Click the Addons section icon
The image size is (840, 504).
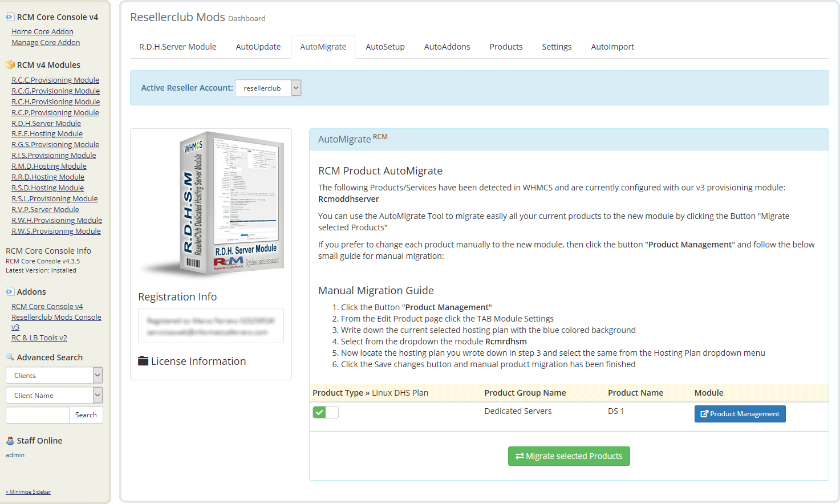click(10, 291)
